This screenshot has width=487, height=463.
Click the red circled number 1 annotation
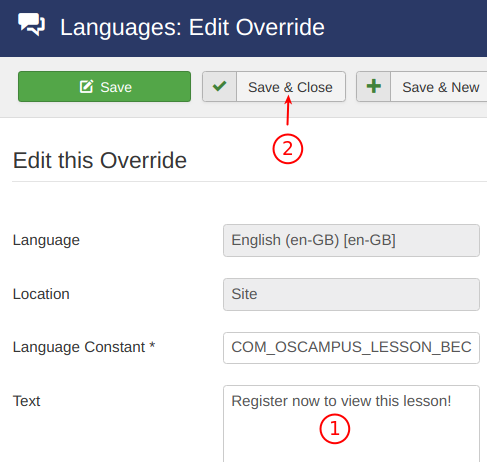pyautogui.click(x=335, y=429)
